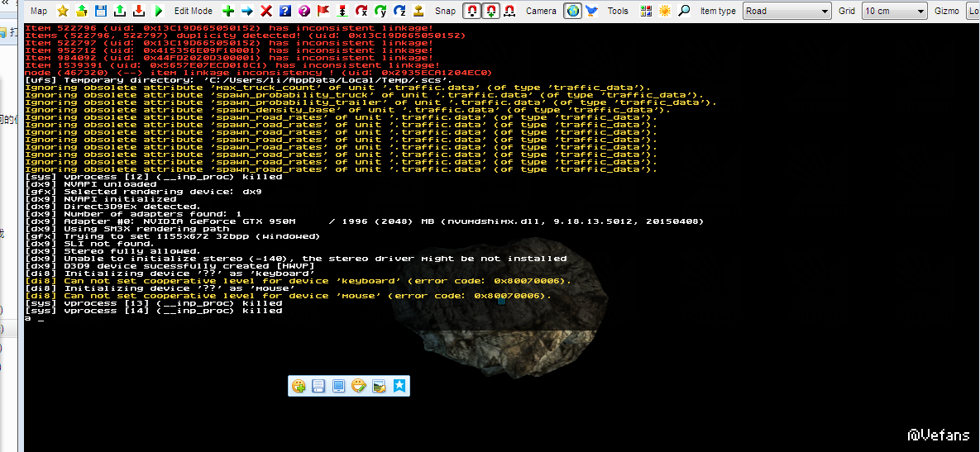
Task: Toggle the first Snap magnet button
Action: [471, 11]
